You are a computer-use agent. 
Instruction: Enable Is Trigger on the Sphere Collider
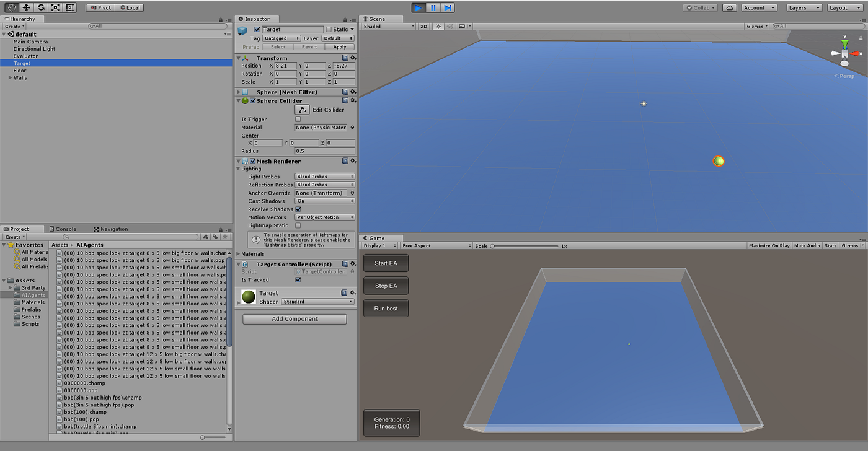point(297,119)
